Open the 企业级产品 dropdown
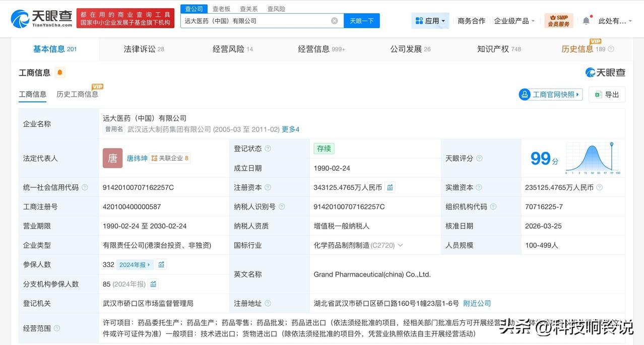 pos(513,20)
